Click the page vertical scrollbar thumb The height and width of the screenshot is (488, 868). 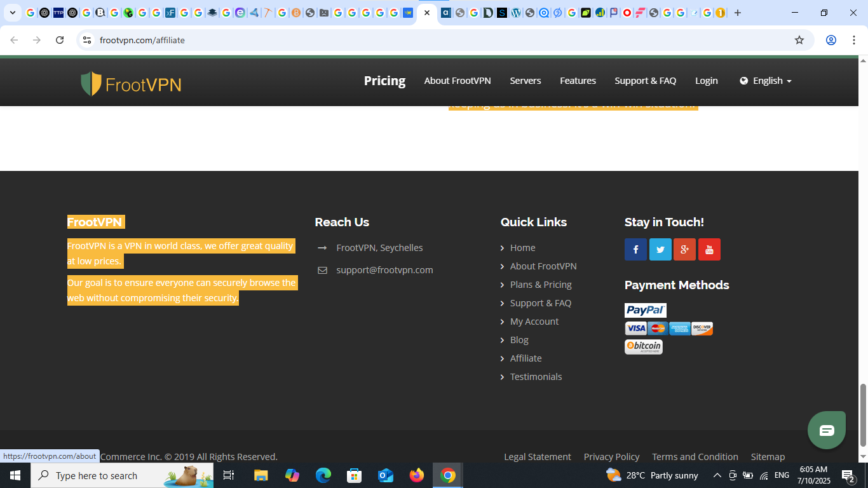pos(863,415)
